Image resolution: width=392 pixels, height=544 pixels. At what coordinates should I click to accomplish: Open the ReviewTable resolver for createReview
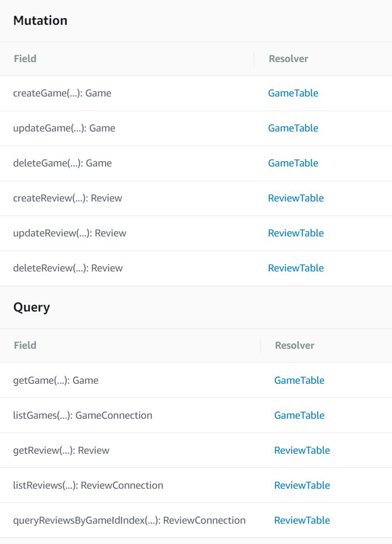[296, 198]
